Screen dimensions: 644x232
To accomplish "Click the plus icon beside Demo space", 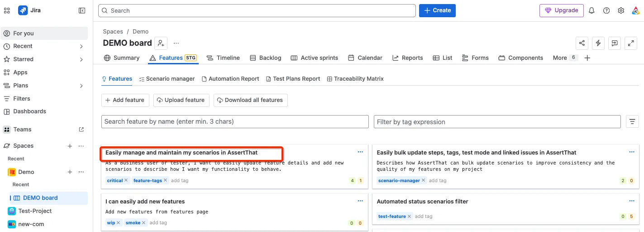I will pos(70,172).
